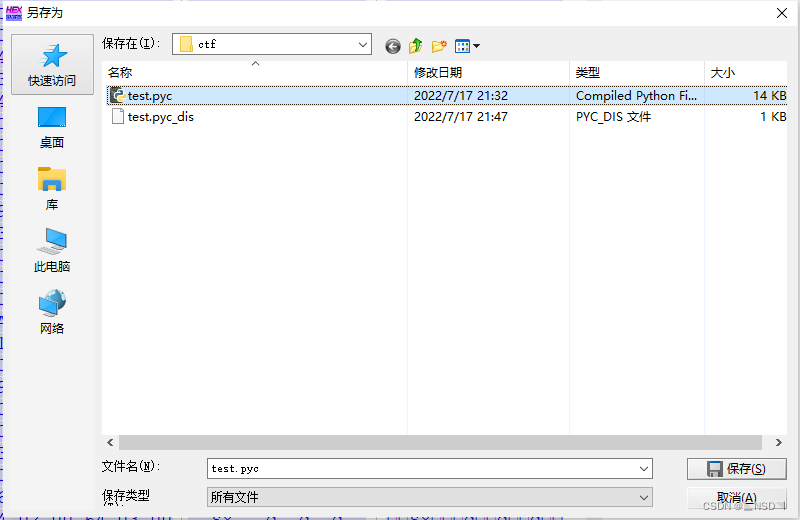800x520 pixels.
Task: Open the Libraries folder icon
Action: (52, 181)
